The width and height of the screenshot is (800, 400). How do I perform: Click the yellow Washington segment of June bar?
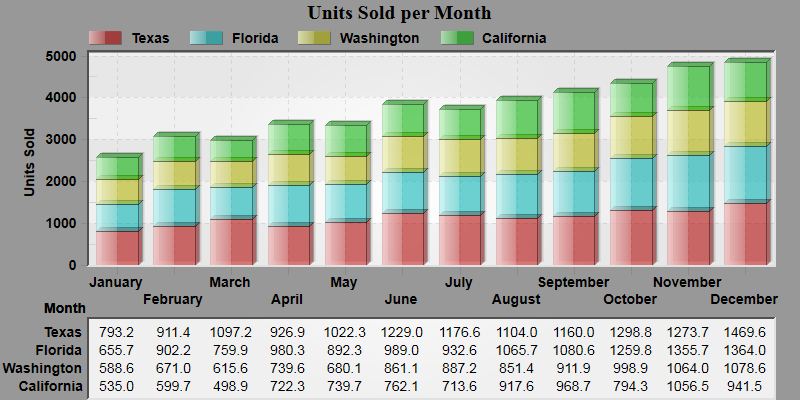click(405, 153)
